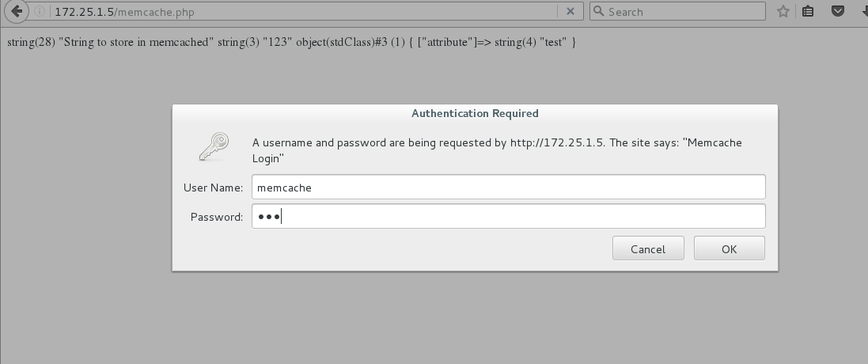Click the Authentication Required title bar
The height and width of the screenshot is (364, 868).
point(475,113)
